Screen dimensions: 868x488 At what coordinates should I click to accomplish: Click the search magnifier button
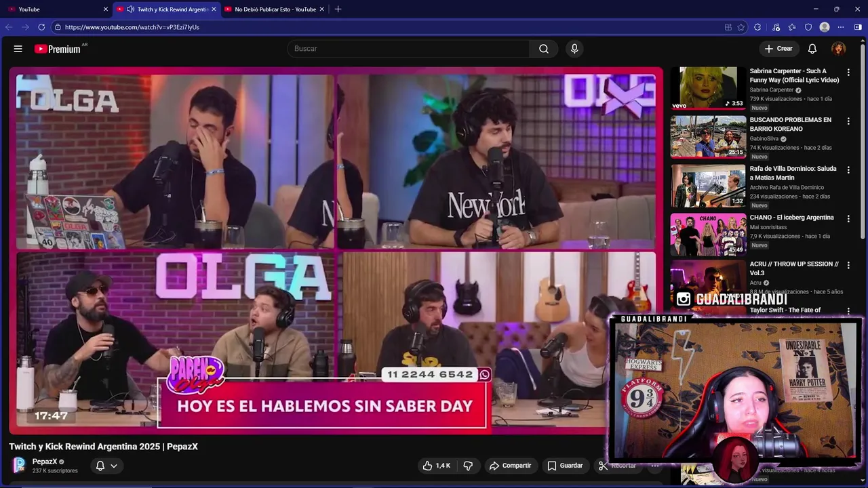coord(544,49)
